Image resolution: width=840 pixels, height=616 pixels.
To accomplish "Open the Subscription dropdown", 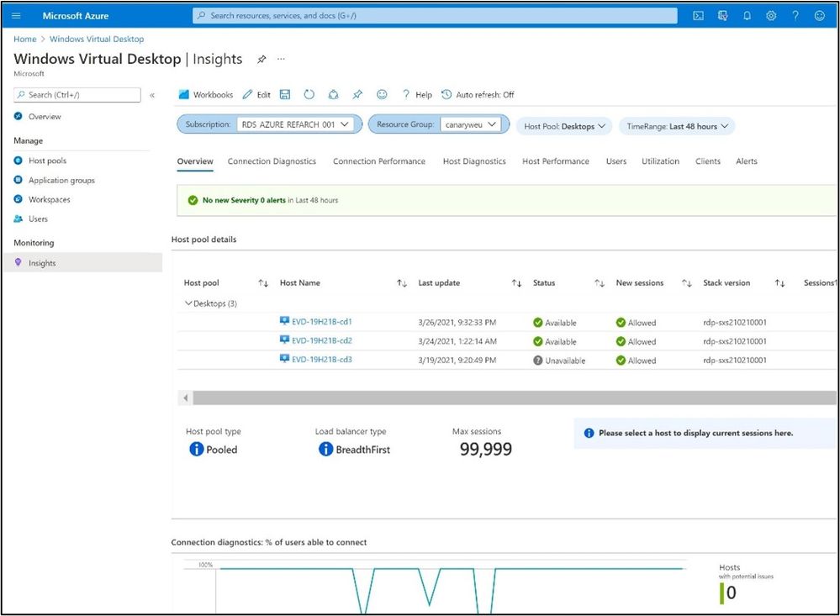I will pyautogui.click(x=294, y=124).
